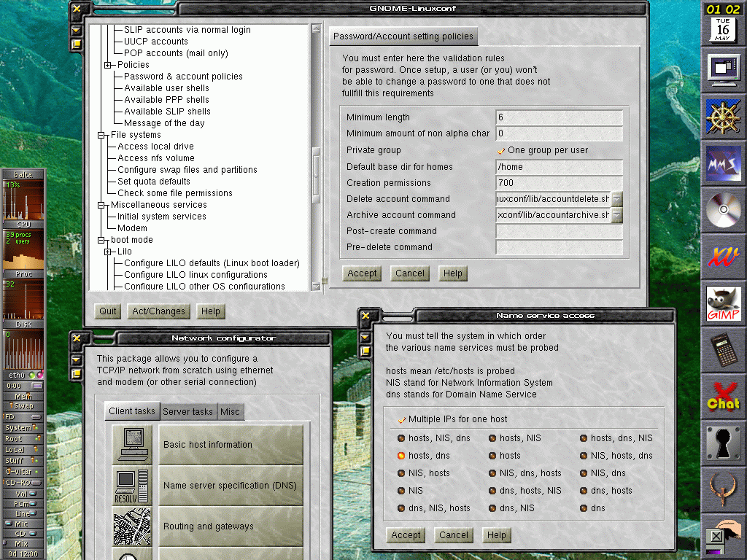Open the calculator icon in dock

(x=723, y=350)
